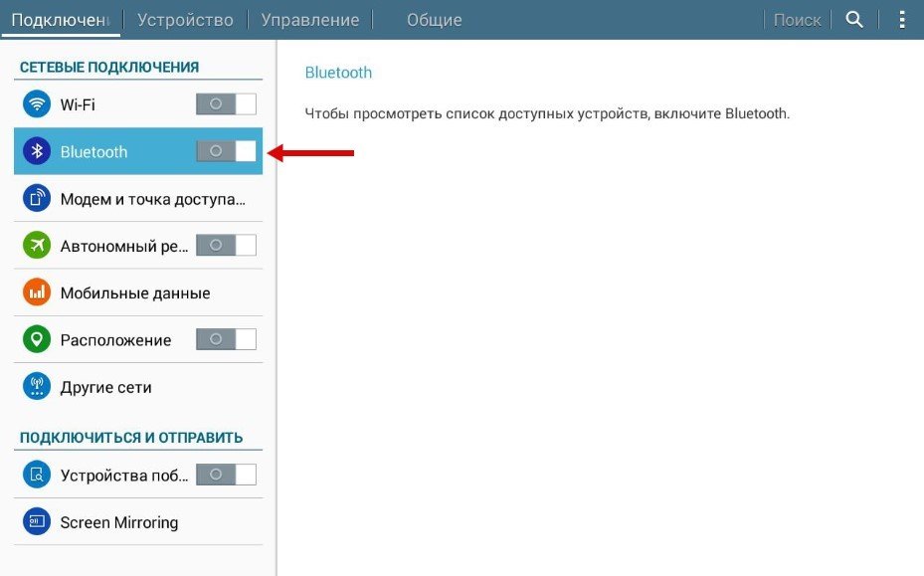
Task: Open Мобильные данные settings
Action: point(135,293)
